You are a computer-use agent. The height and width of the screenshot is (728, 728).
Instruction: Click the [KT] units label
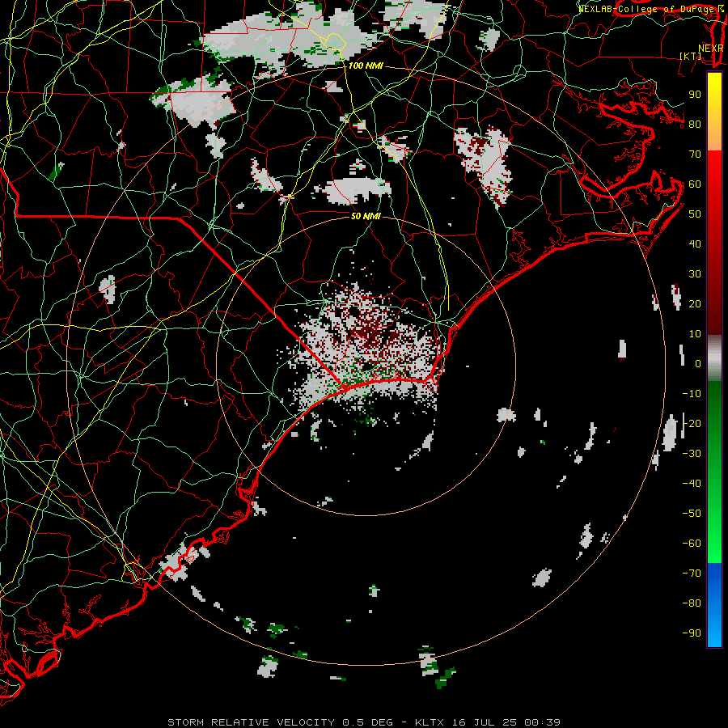(x=691, y=56)
